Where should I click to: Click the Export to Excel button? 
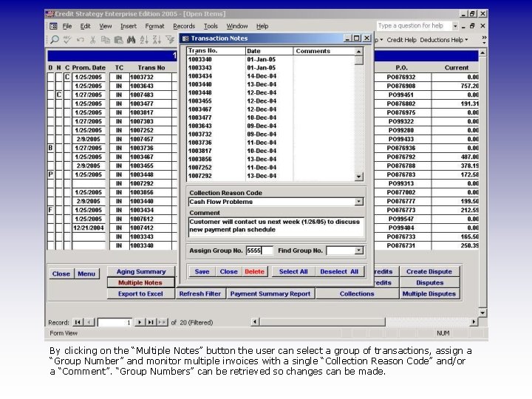140,294
